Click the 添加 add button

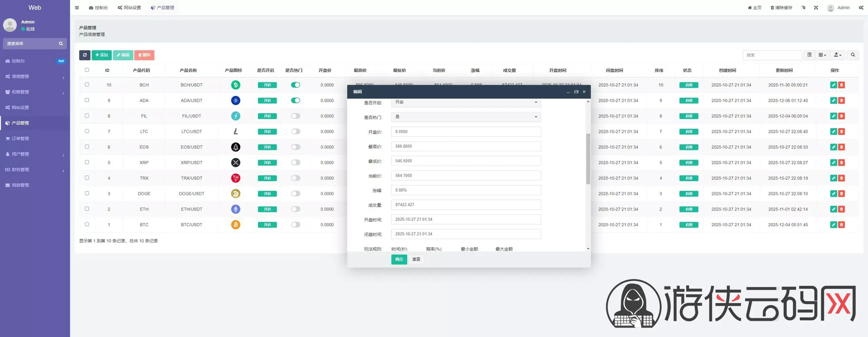pos(101,55)
